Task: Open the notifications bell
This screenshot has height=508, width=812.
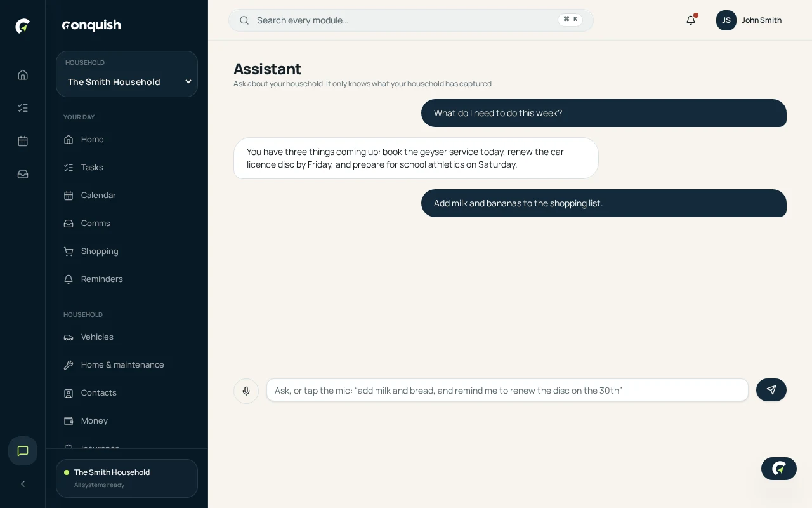Action: [691, 20]
